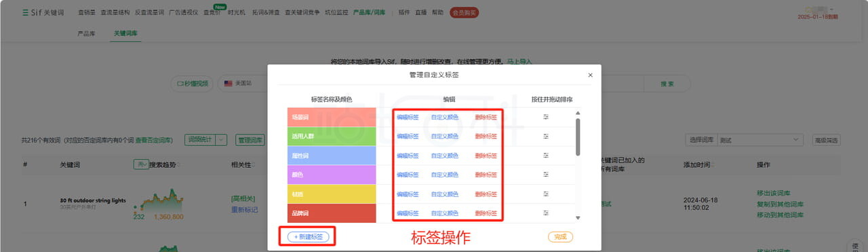Open 自定义颜色 for 场景词 tag
Viewport: 868px width, 252px height.
tap(445, 117)
